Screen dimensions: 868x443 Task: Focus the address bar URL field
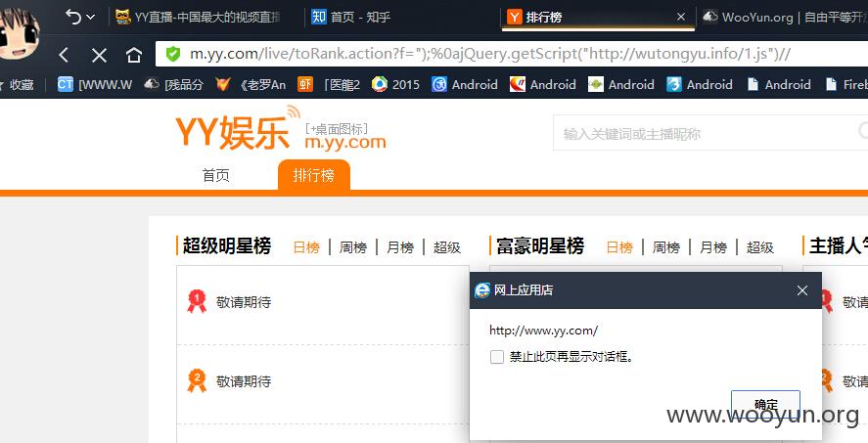pyautogui.click(x=512, y=54)
